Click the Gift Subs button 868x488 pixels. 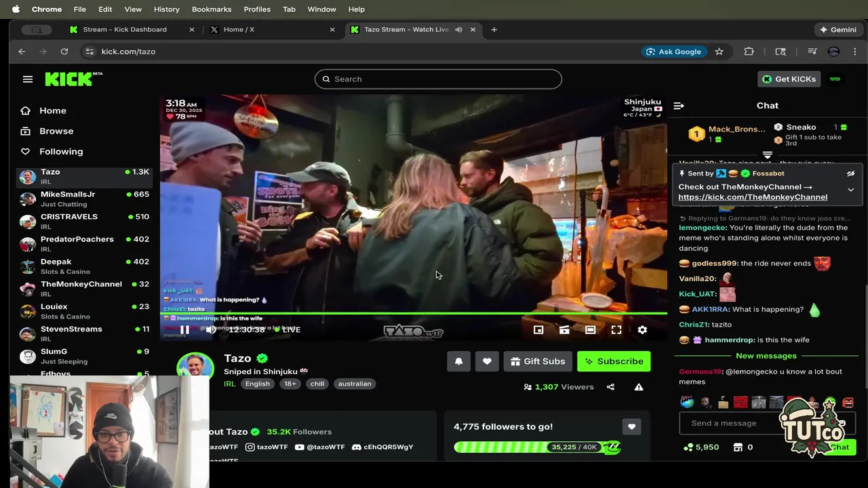538,361
